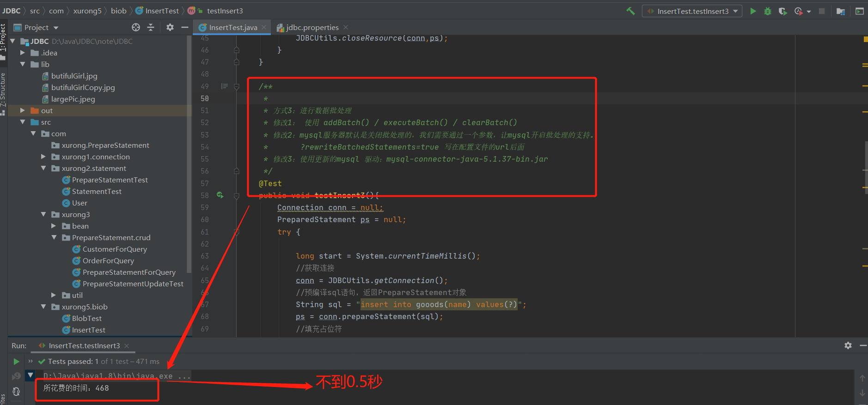The image size is (868, 405).
Task: Click the gutter marker icon at line 49
Action: [225, 86]
